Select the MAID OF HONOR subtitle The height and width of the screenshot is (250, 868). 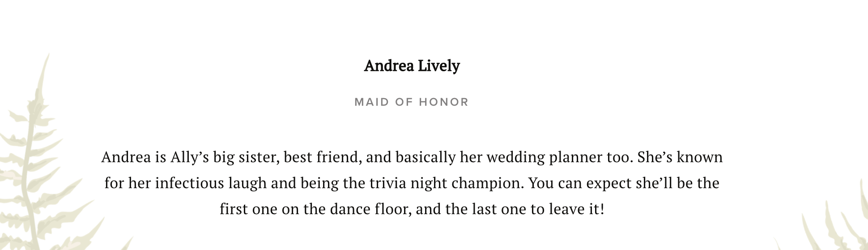pyautogui.click(x=412, y=102)
